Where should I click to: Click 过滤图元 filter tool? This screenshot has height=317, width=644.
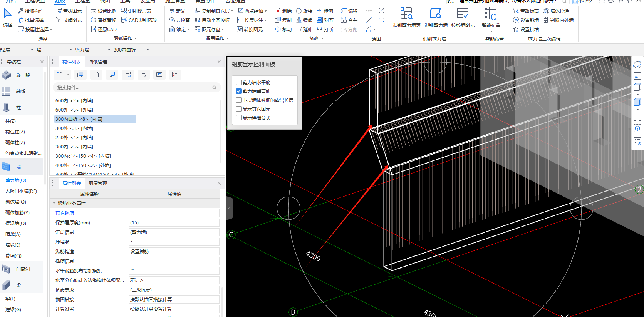pyautogui.click(x=69, y=20)
